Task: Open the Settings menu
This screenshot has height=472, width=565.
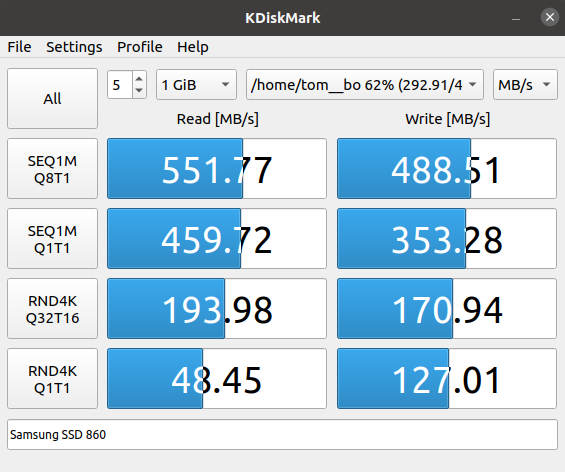Action: click(74, 47)
